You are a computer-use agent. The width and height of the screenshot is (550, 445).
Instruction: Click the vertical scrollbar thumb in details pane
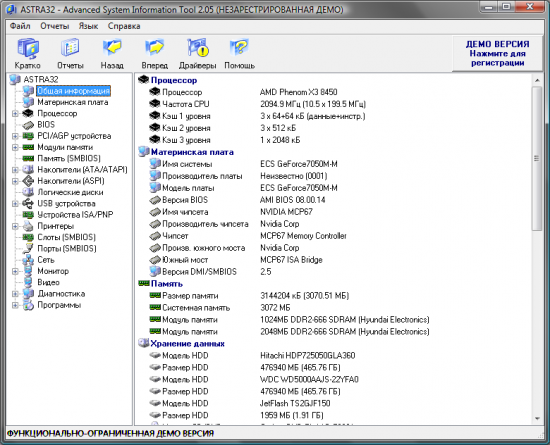tap(536, 159)
